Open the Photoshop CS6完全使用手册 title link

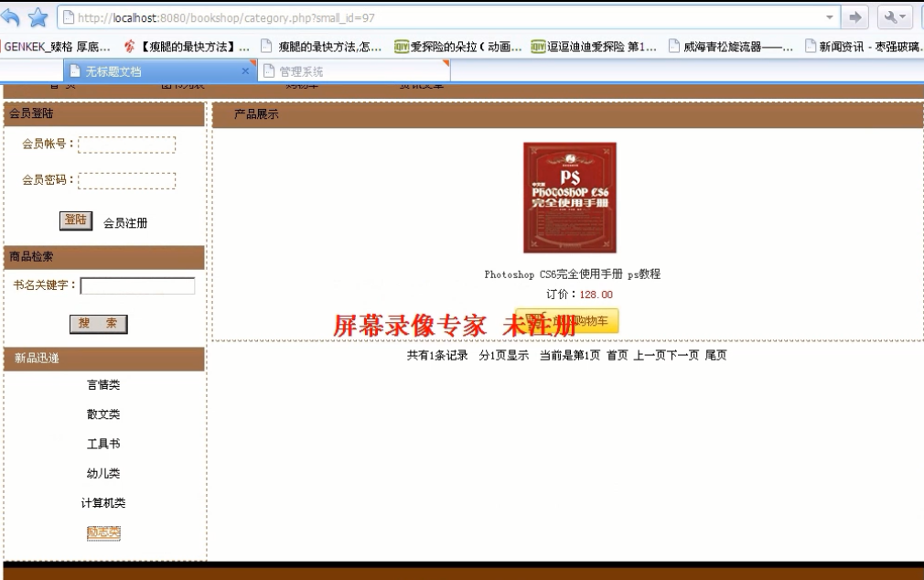coord(572,274)
